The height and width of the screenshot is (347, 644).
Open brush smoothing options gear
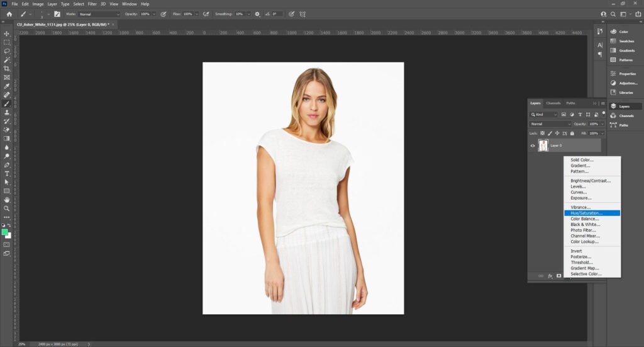point(257,14)
